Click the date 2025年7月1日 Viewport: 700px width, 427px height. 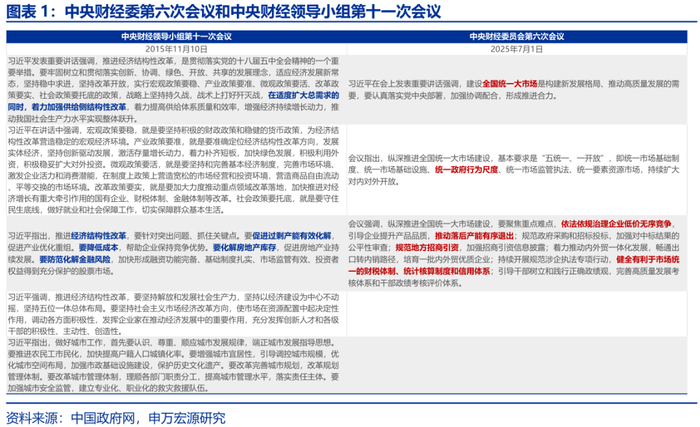click(x=517, y=49)
